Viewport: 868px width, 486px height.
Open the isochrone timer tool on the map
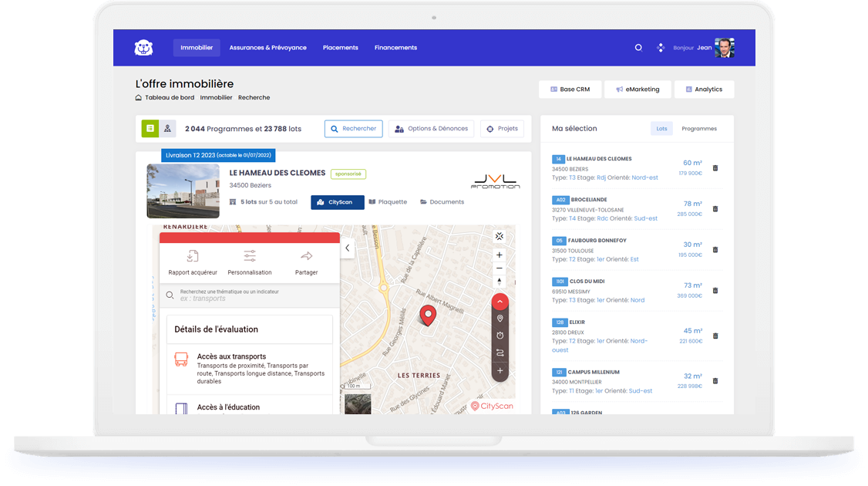(x=500, y=334)
